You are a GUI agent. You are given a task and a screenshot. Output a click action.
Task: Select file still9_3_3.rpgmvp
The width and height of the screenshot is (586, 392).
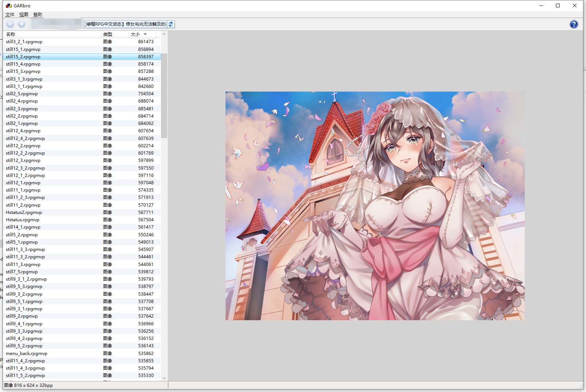82,331
